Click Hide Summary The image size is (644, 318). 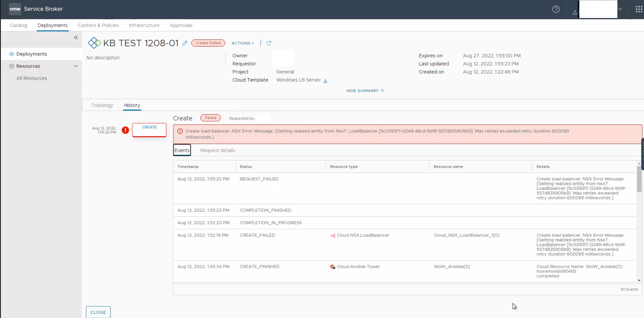pyautogui.click(x=365, y=91)
